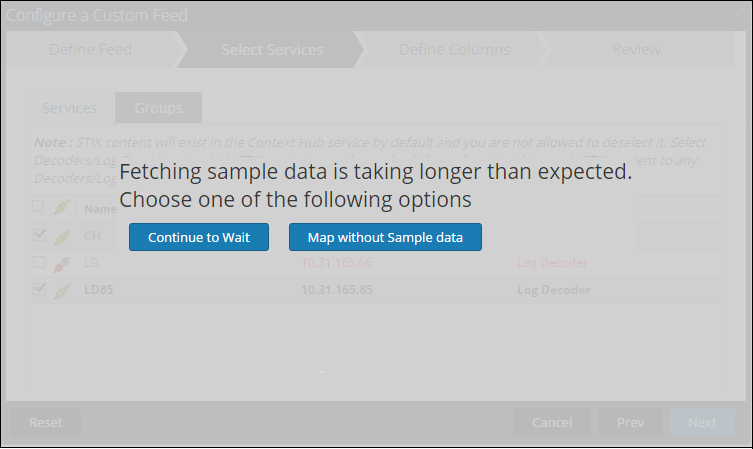Image resolution: width=753 pixels, height=449 pixels.
Task: Choose Map without Sample data
Action: point(385,237)
